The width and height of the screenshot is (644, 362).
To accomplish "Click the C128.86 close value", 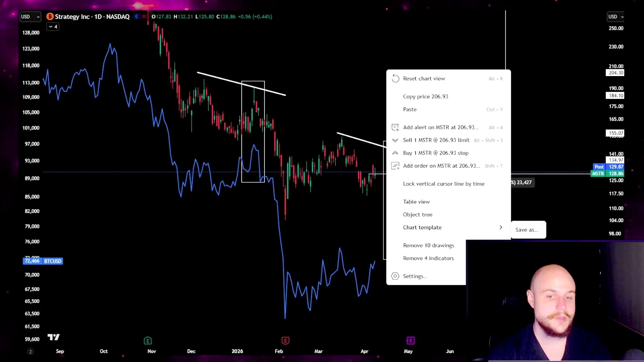I will pos(226,16).
